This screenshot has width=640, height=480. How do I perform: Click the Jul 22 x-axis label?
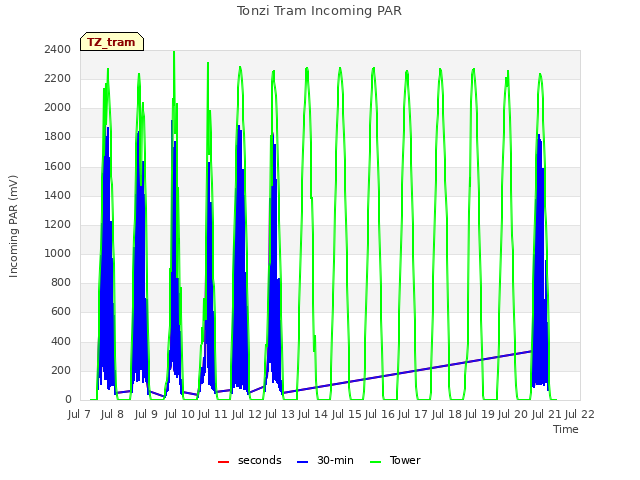(580, 414)
